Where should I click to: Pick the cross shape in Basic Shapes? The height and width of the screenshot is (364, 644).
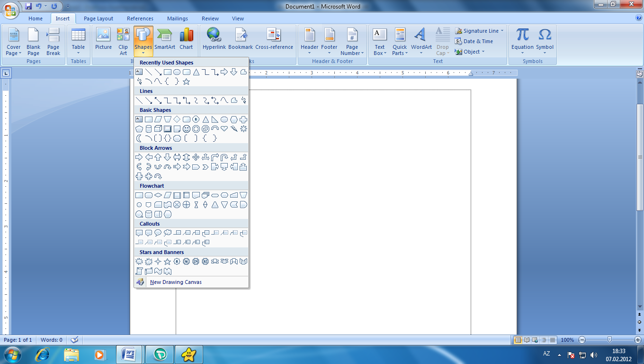[243, 119]
